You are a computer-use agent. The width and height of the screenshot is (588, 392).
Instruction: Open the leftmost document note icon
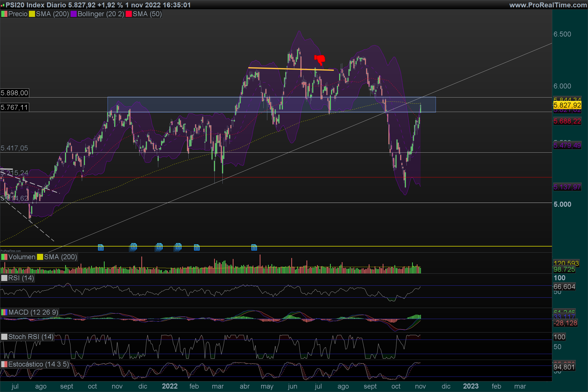pyautogui.click(x=101, y=247)
